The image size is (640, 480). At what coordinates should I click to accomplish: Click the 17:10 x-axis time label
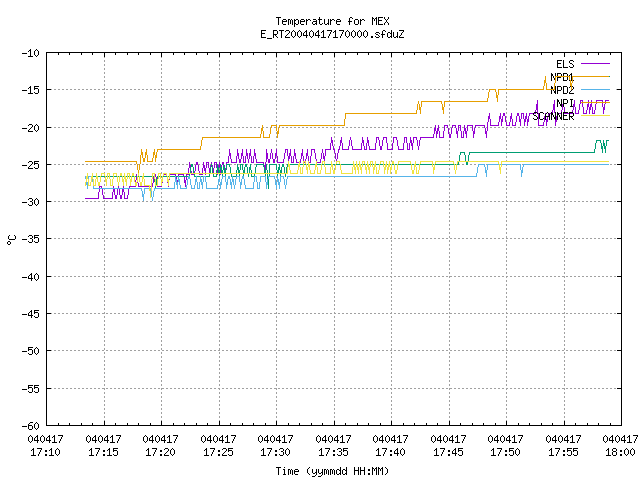coord(45,452)
